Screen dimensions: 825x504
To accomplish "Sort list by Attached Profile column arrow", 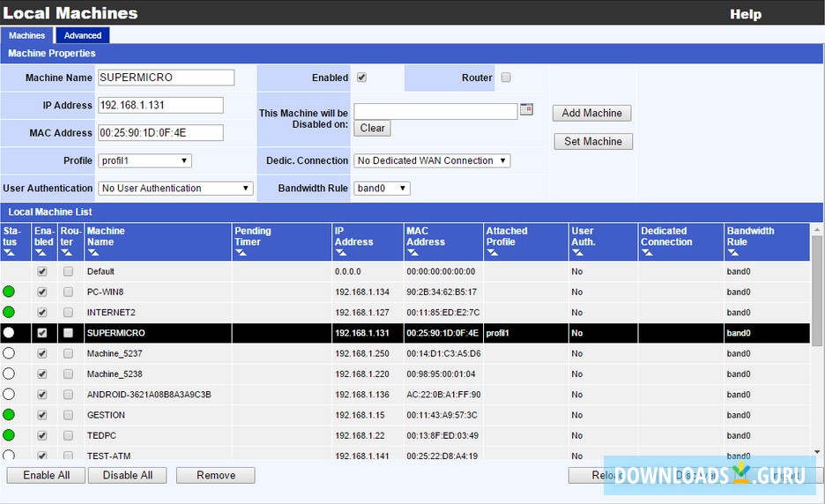I will point(493,253).
